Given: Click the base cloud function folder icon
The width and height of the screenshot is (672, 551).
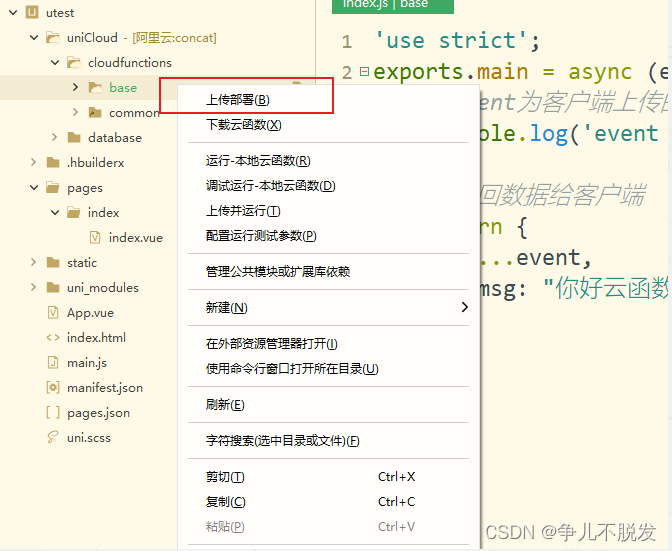Looking at the screenshot, I should (95, 87).
